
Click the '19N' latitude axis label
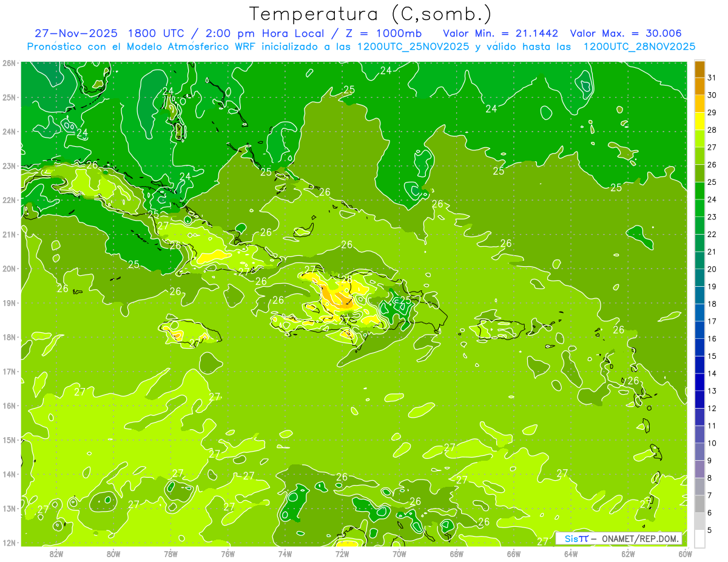9,303
